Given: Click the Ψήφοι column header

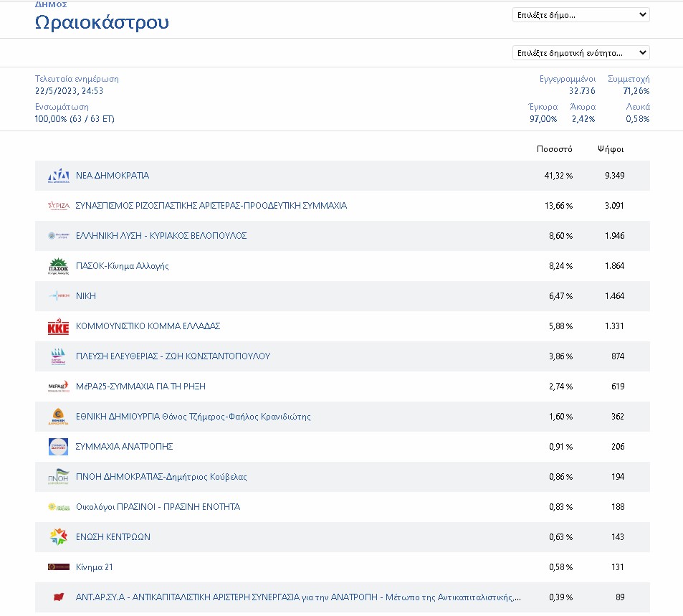Looking at the screenshot, I should coord(611,149).
